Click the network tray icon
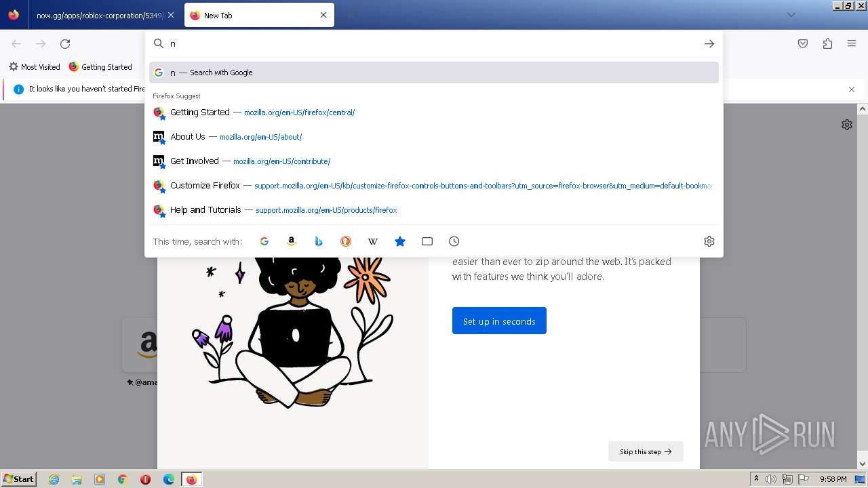Viewport: 868px width, 488px height. tap(788, 479)
